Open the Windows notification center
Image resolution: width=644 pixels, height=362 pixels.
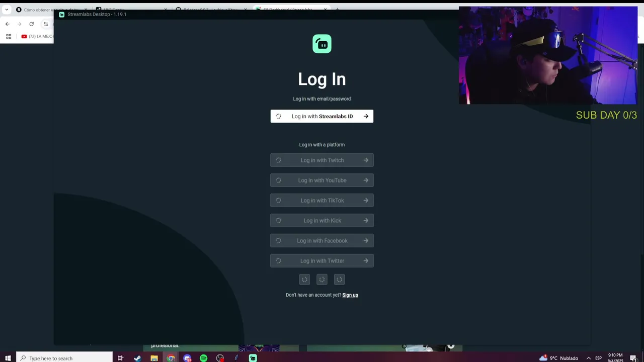pyautogui.click(x=633, y=358)
